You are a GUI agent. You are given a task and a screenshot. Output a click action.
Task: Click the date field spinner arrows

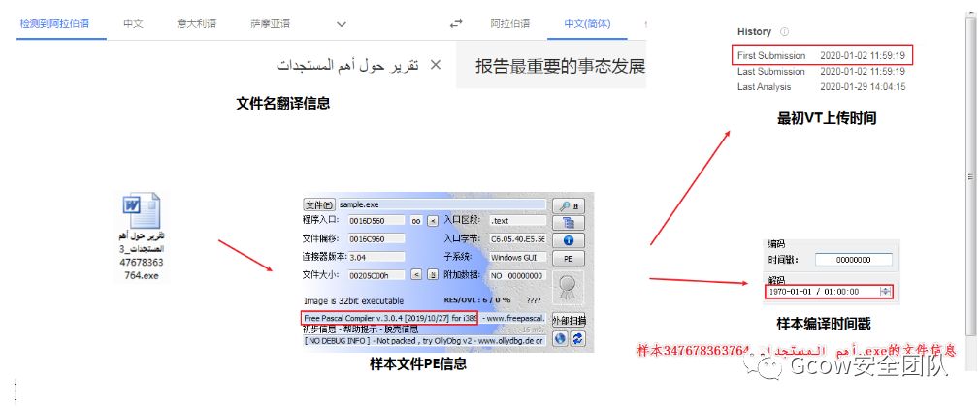[x=885, y=292]
